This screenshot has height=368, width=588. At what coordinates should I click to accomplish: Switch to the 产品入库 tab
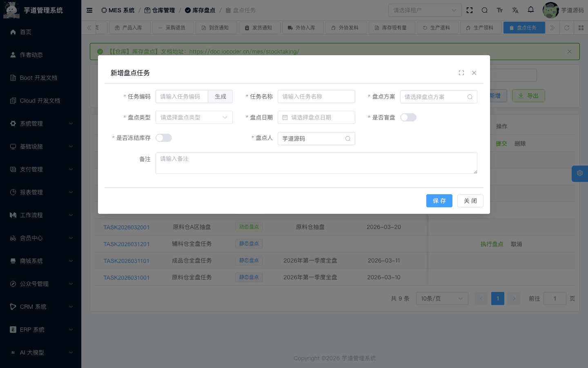tap(130, 27)
